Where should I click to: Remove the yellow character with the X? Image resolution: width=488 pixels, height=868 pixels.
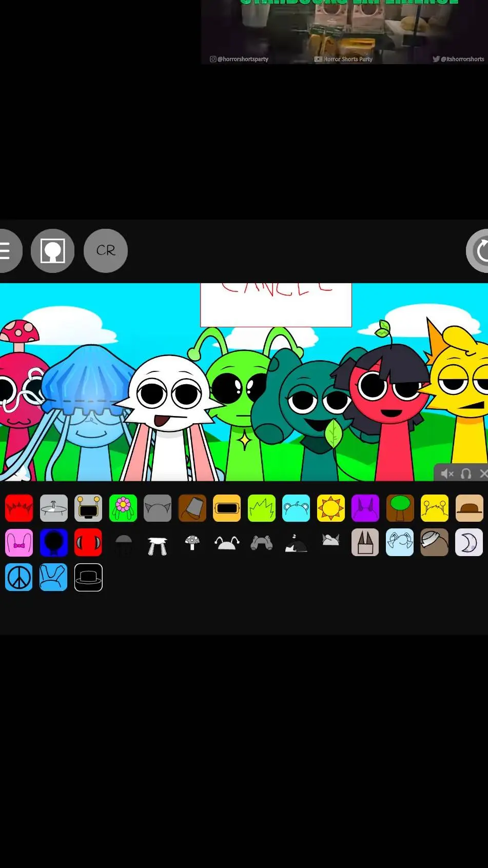[x=483, y=474]
